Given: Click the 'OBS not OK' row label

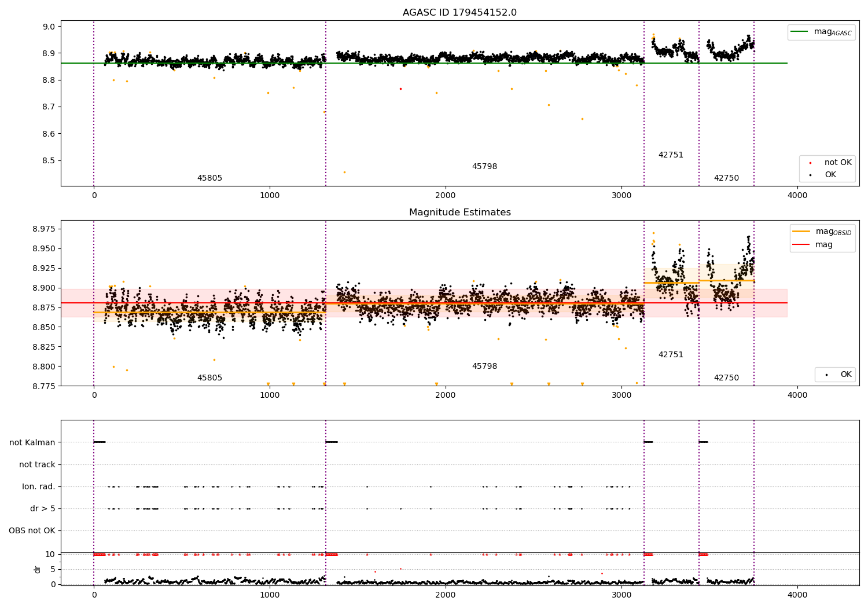Looking at the screenshot, I should pos(32,530).
